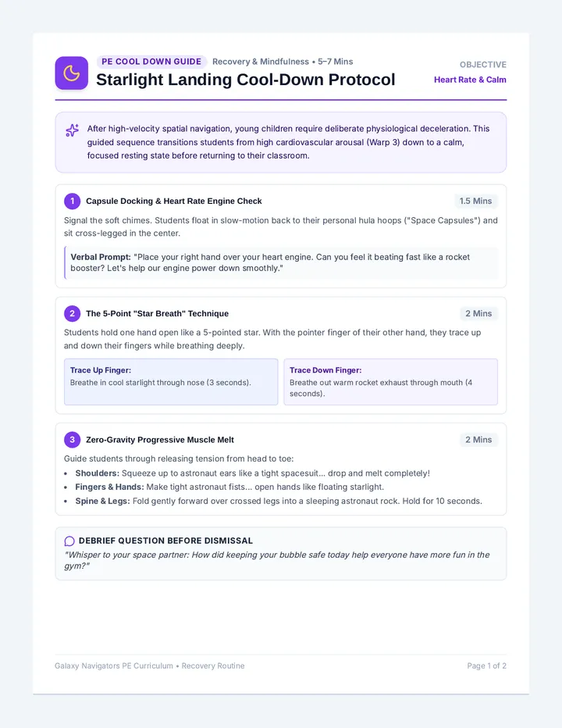Click the sparkle icon in intro box
This screenshot has width=562, height=728.
click(x=72, y=130)
